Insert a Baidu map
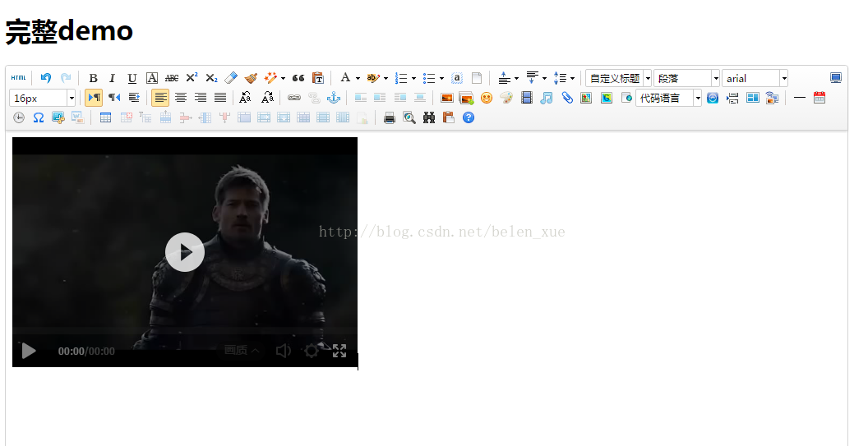This screenshot has height=446, width=868. point(586,98)
